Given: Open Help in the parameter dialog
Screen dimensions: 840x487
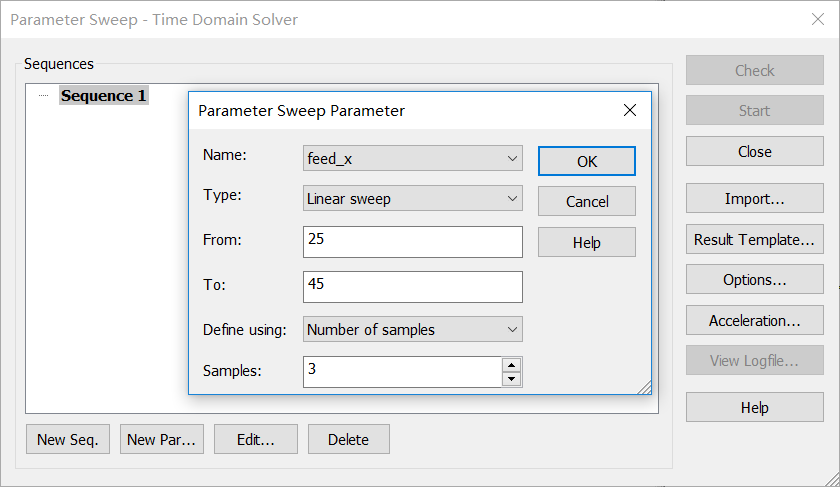Looking at the screenshot, I should point(587,243).
